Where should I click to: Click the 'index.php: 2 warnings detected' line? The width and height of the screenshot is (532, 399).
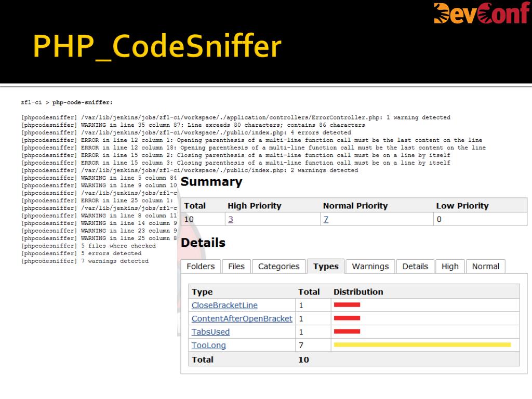click(190, 170)
